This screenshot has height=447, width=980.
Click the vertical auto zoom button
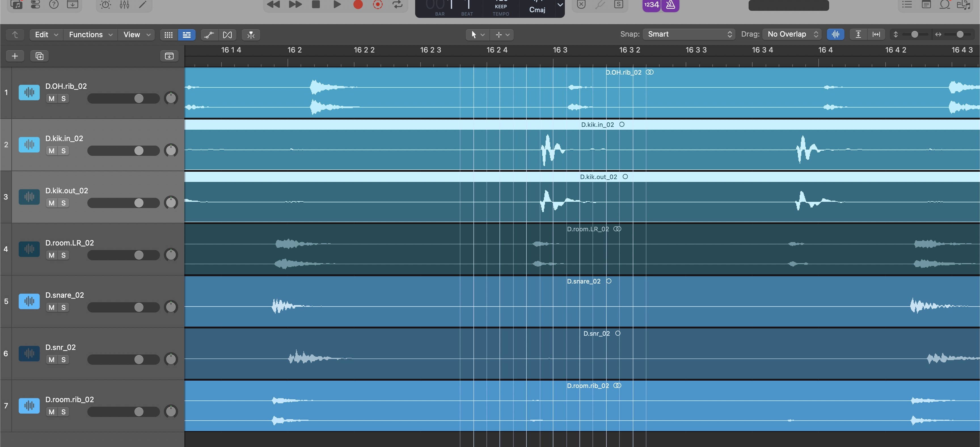858,34
